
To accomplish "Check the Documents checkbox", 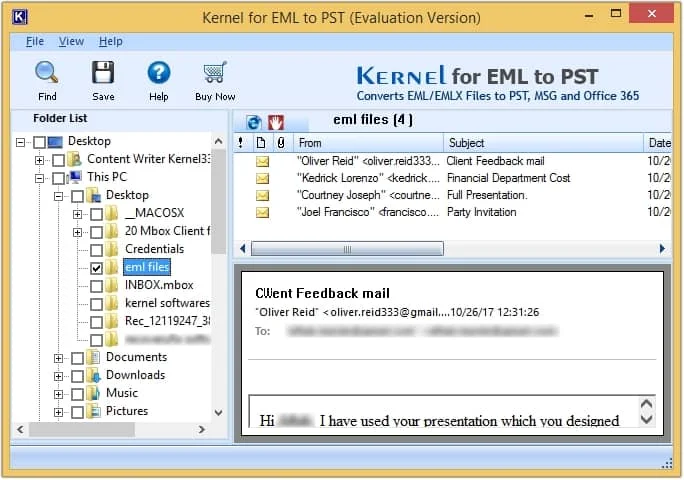I will (77, 358).
